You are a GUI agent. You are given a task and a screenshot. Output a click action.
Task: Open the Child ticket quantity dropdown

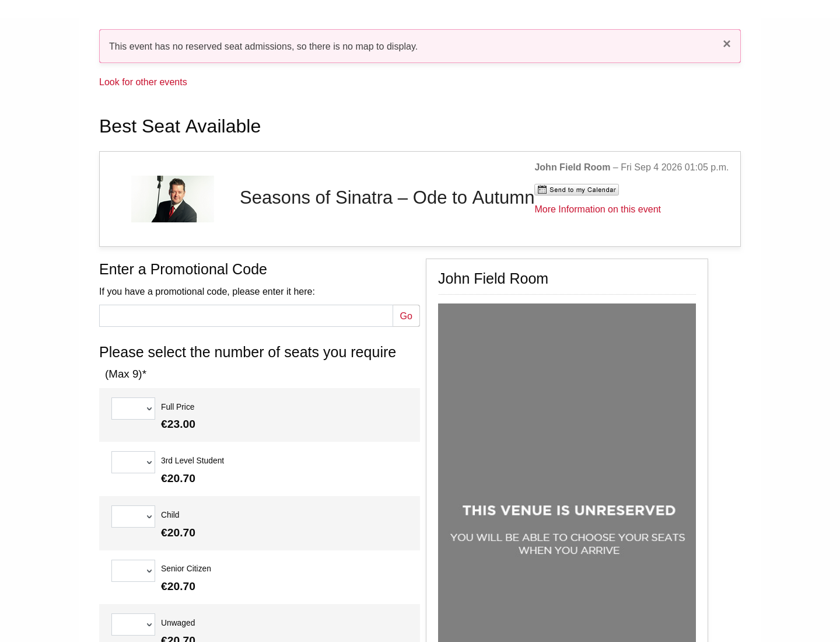(133, 517)
